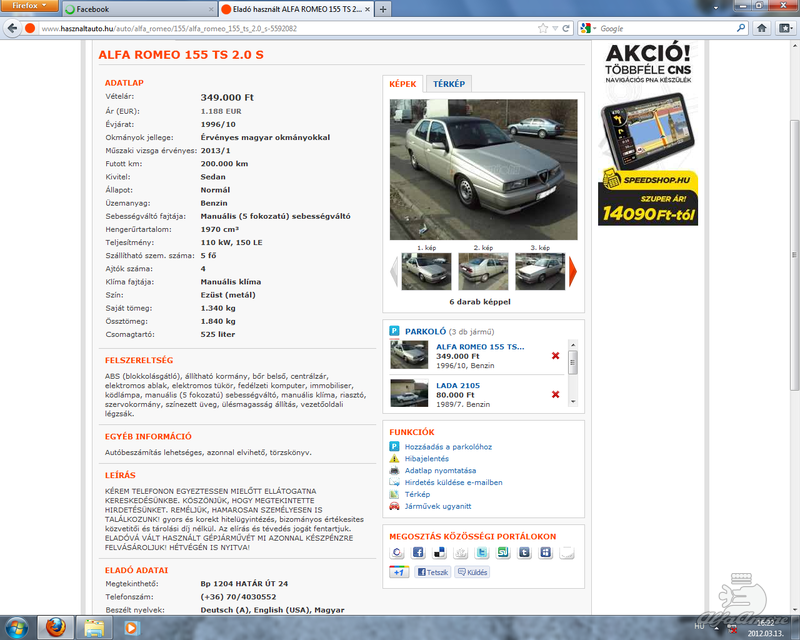Go to the Firefox Home page
The height and width of the screenshot is (640, 800).
pyautogui.click(x=762, y=28)
